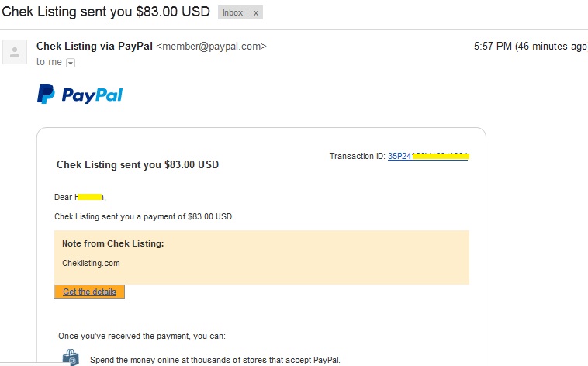Click the PayPal logo in the email
Image resolution: width=588 pixels, height=366 pixels.
(80, 95)
